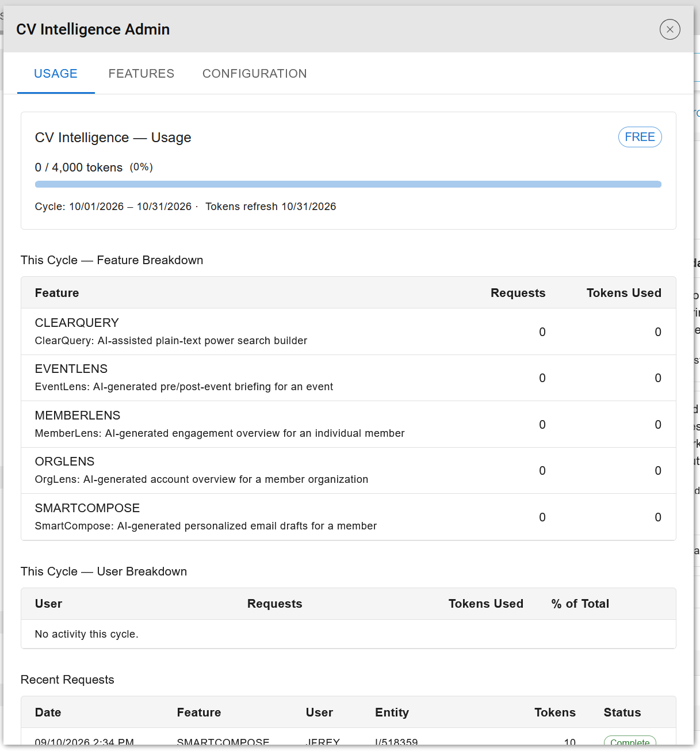Click the Requests column header in Feature Breakdown
Image resolution: width=700 pixels, height=751 pixels.
click(518, 293)
